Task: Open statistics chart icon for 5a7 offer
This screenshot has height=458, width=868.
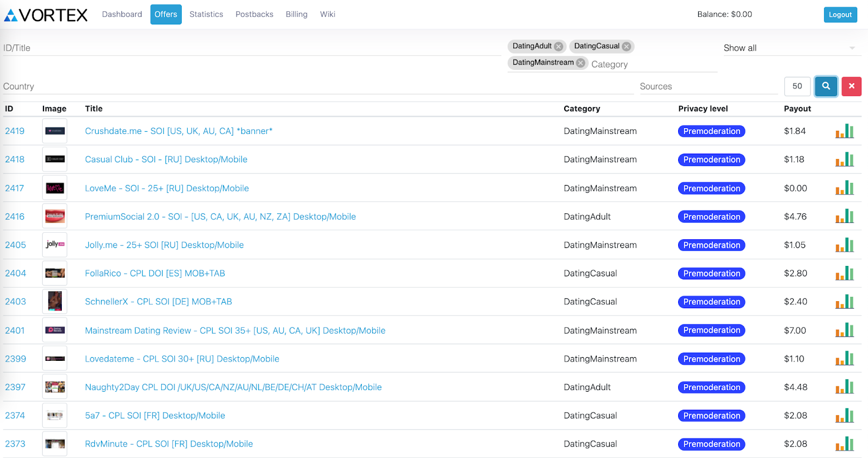Action: tap(845, 416)
